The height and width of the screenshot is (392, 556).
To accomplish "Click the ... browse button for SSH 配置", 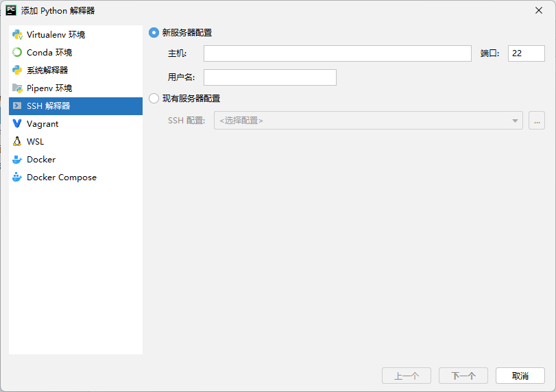I will 537,121.
